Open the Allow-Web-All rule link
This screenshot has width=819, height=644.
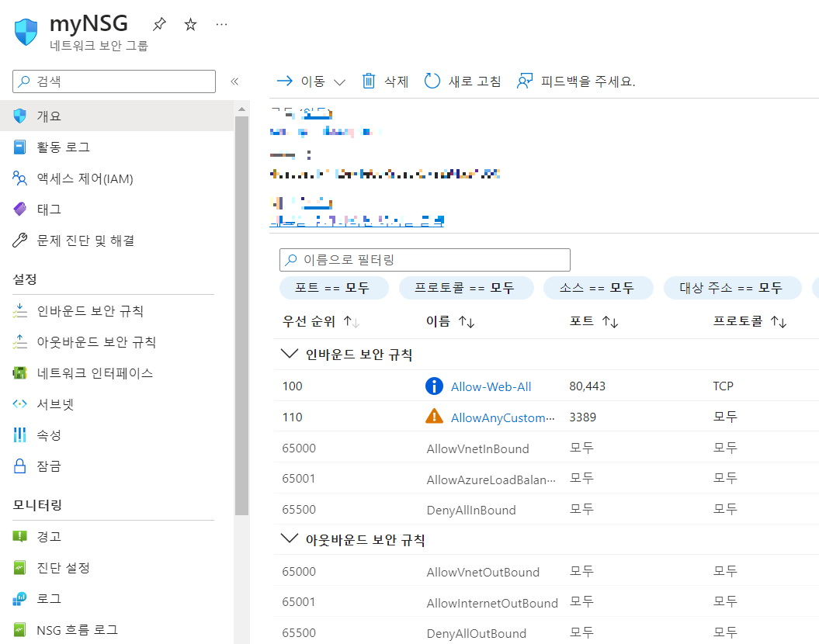(491, 386)
